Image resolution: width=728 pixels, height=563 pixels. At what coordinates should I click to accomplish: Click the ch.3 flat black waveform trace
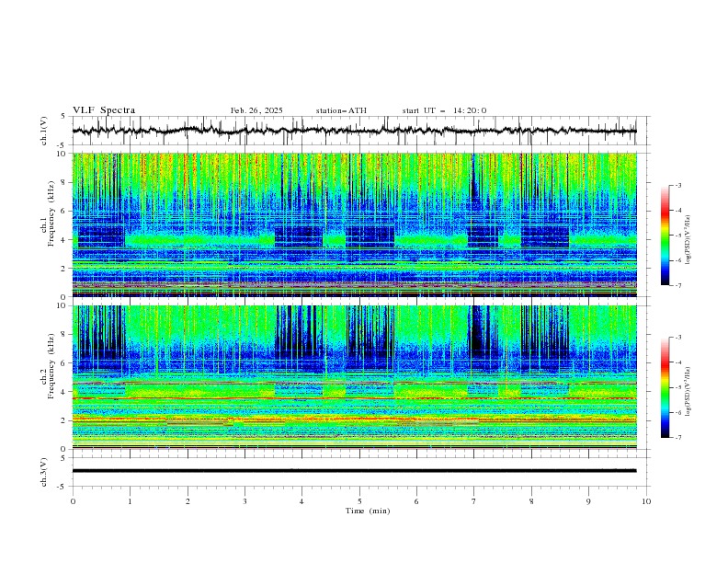354,471
